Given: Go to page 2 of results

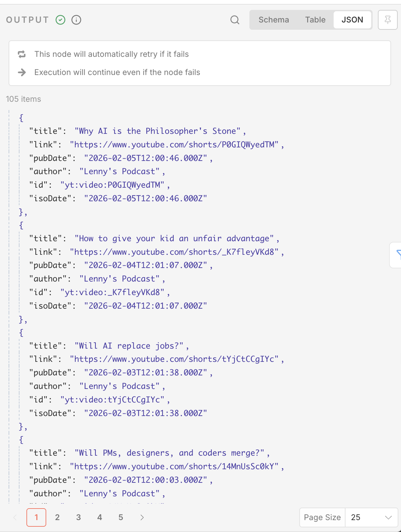Looking at the screenshot, I should (x=57, y=517).
